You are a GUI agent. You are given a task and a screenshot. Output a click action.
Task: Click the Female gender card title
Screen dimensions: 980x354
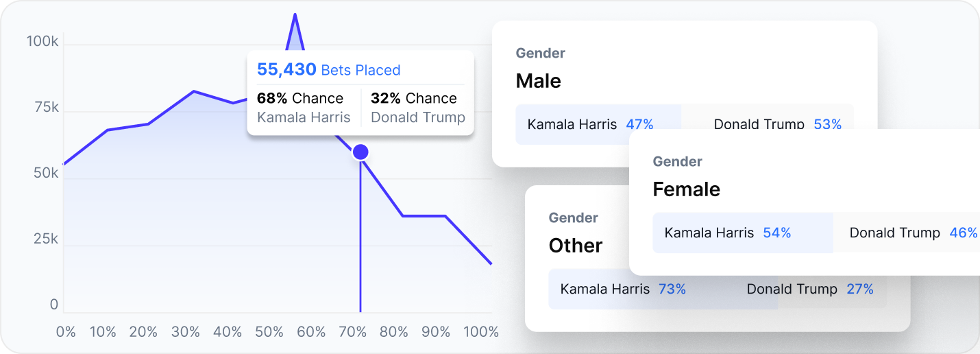[x=686, y=189]
